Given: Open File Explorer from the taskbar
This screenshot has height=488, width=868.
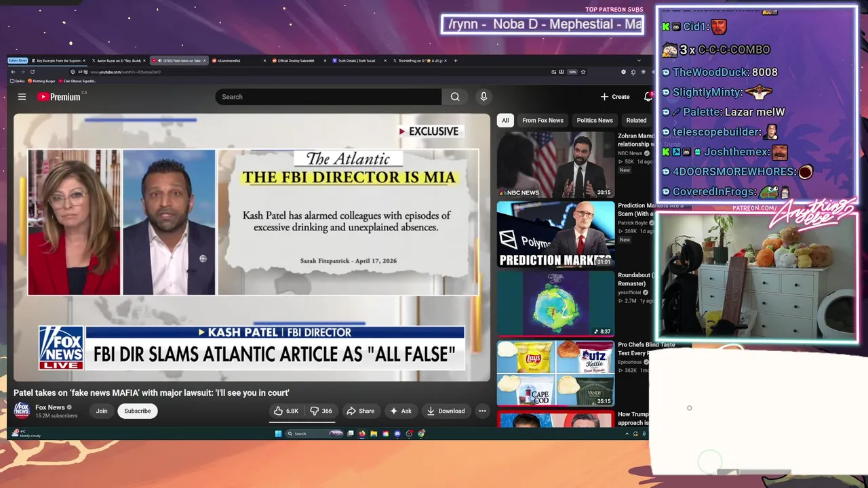Looking at the screenshot, I should tap(374, 434).
